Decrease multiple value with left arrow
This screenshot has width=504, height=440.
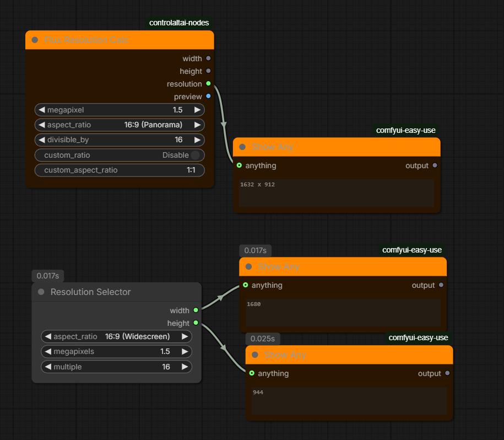click(x=48, y=367)
